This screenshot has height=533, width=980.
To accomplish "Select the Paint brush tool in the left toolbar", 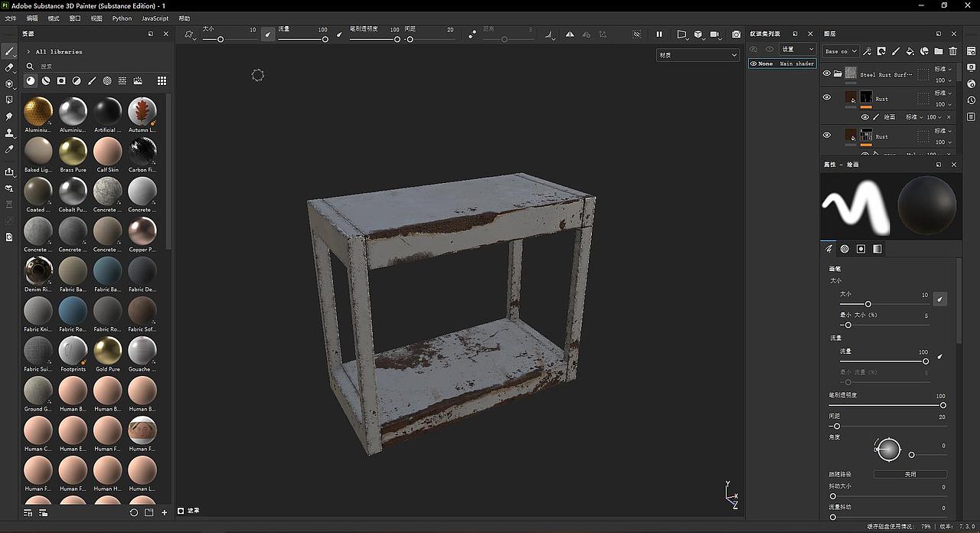I will coord(9,51).
